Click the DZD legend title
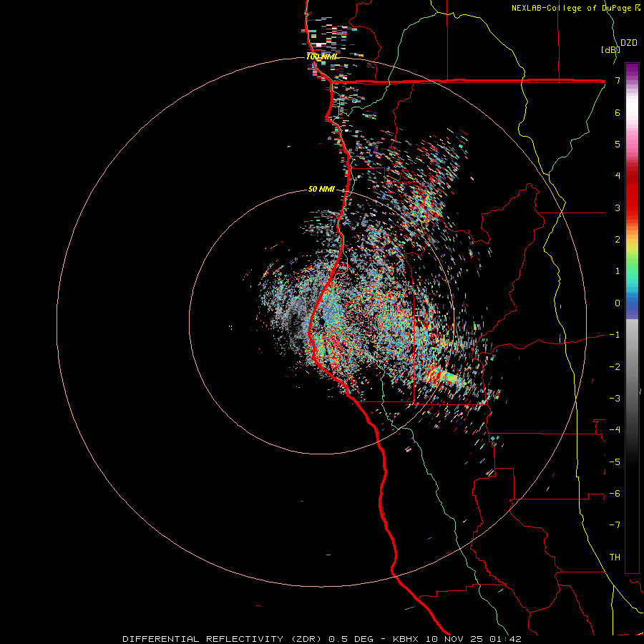The height and width of the screenshot is (644, 644). (629, 43)
